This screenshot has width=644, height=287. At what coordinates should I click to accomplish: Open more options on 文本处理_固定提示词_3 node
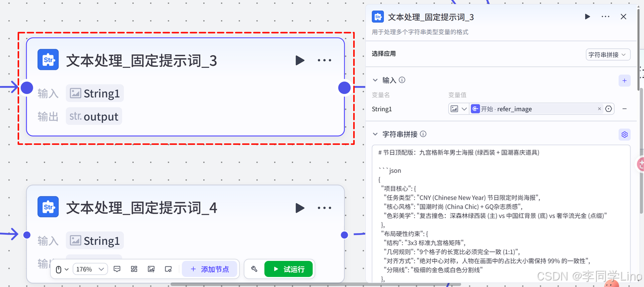(x=325, y=60)
